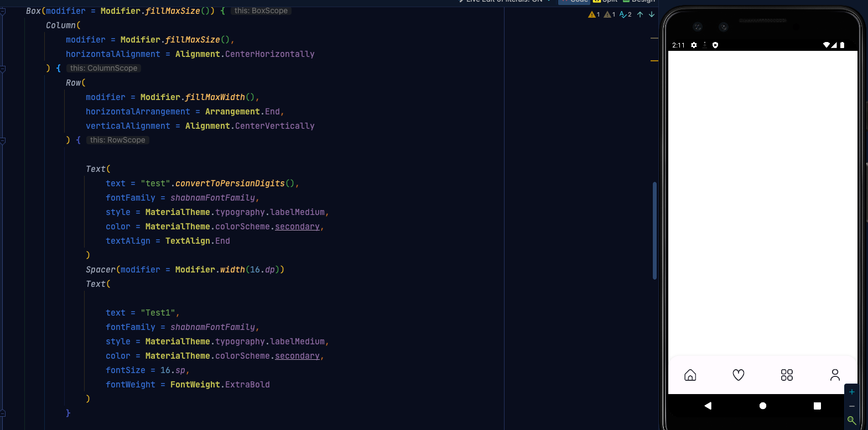The height and width of the screenshot is (430, 868).
Task: Open the typo count indicator
Action: pos(626,14)
